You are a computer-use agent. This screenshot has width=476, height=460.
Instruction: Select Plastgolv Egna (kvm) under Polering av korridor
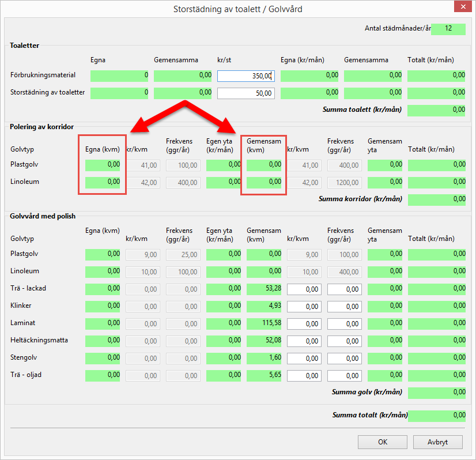[x=103, y=165]
